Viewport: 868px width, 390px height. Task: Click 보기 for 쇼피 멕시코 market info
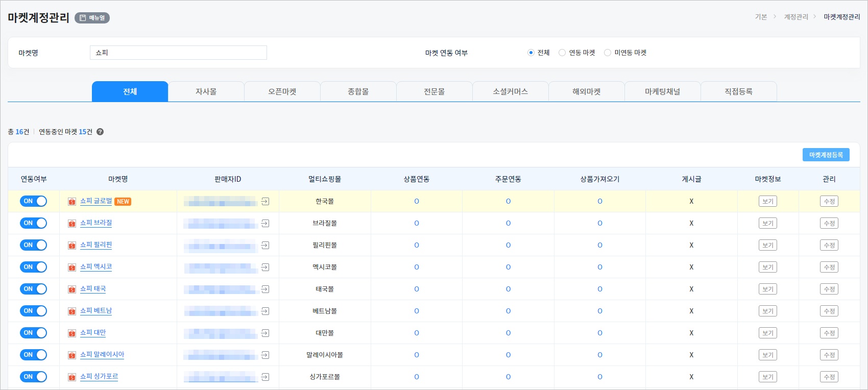[768, 267]
